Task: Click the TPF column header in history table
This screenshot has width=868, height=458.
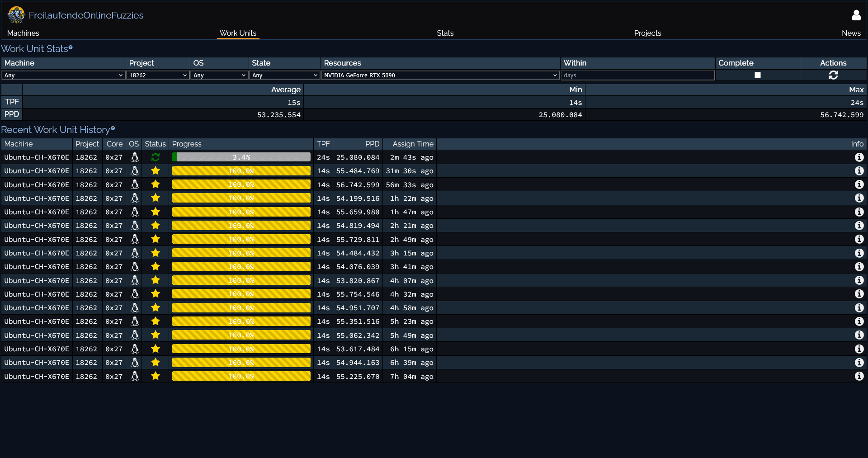Action: (323, 144)
